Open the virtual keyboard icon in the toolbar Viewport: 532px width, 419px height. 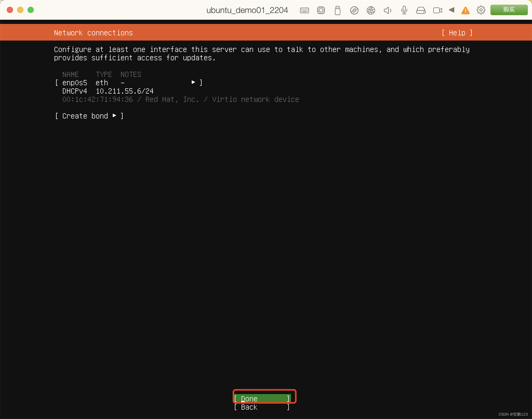click(304, 10)
